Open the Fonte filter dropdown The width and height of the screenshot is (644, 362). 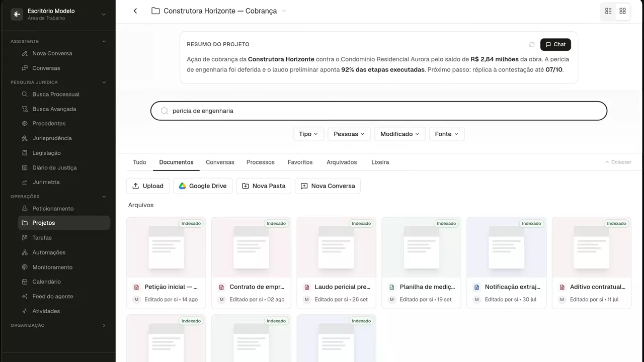point(447,134)
